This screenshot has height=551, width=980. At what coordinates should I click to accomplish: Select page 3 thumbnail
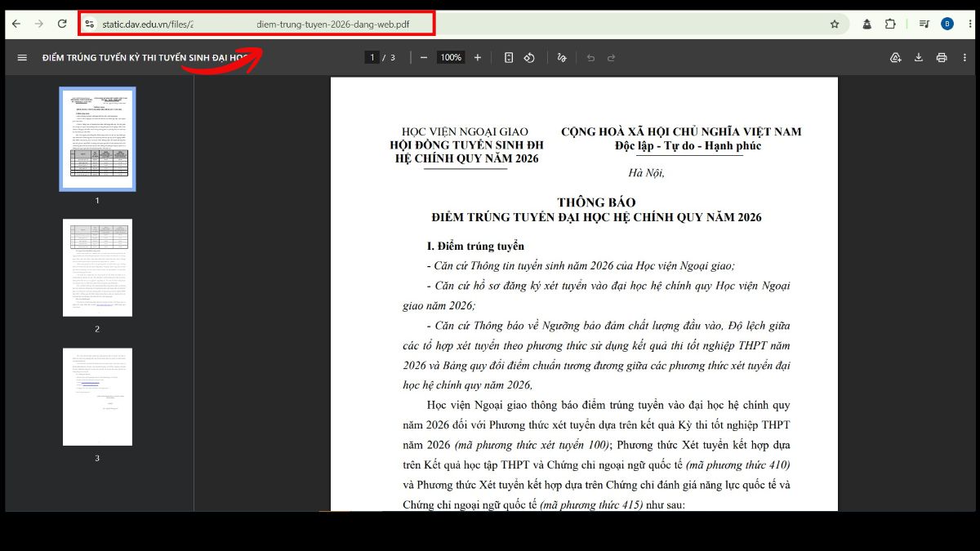pyautogui.click(x=97, y=397)
